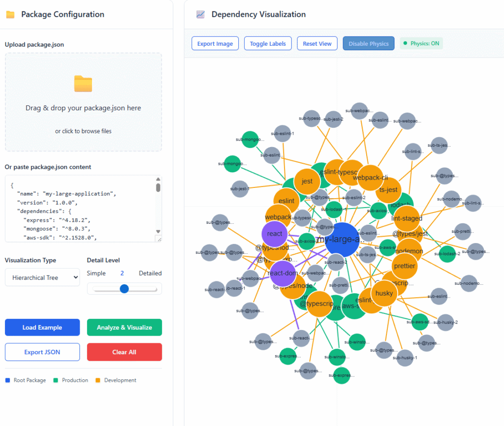Clear all loaded data

coord(124,352)
